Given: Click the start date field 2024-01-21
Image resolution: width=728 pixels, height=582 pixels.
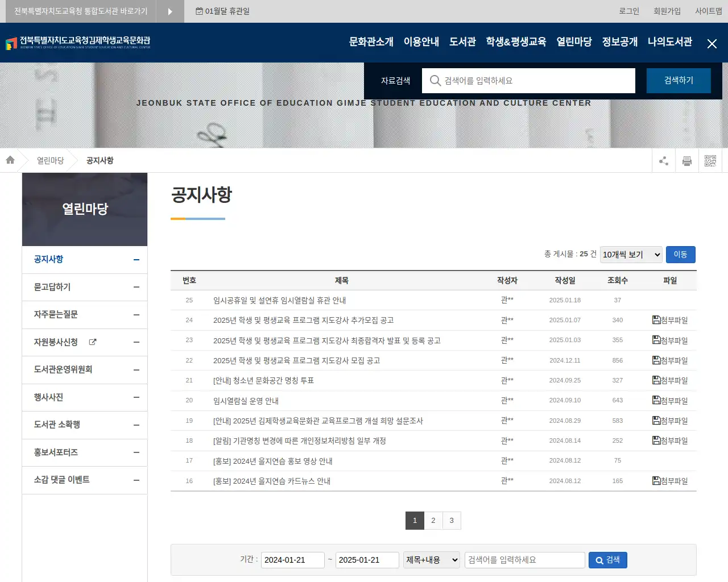Looking at the screenshot, I should pos(293,560).
